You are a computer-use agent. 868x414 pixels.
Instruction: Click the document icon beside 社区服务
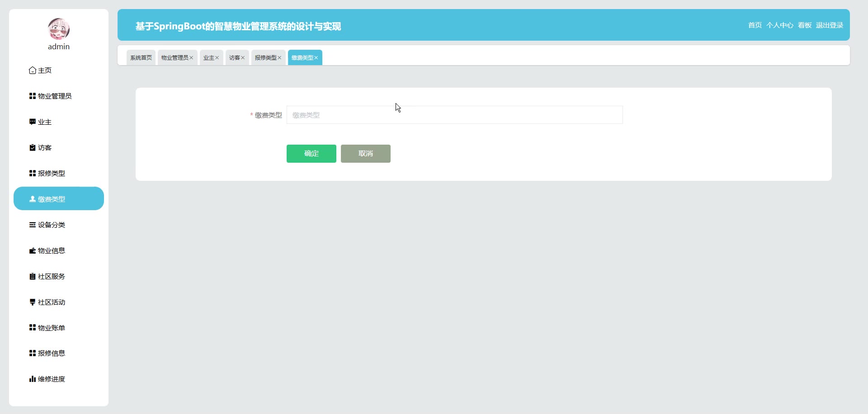tap(33, 277)
